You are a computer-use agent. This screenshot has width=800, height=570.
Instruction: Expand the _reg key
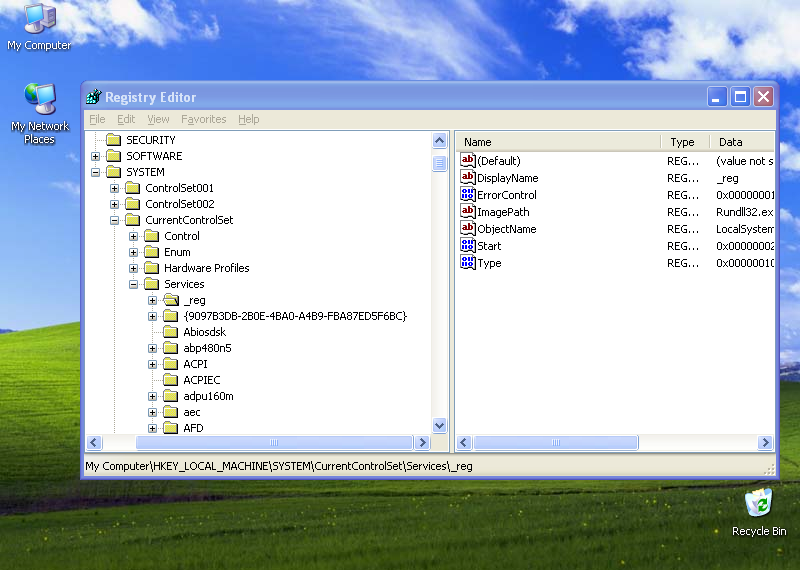click(x=152, y=301)
